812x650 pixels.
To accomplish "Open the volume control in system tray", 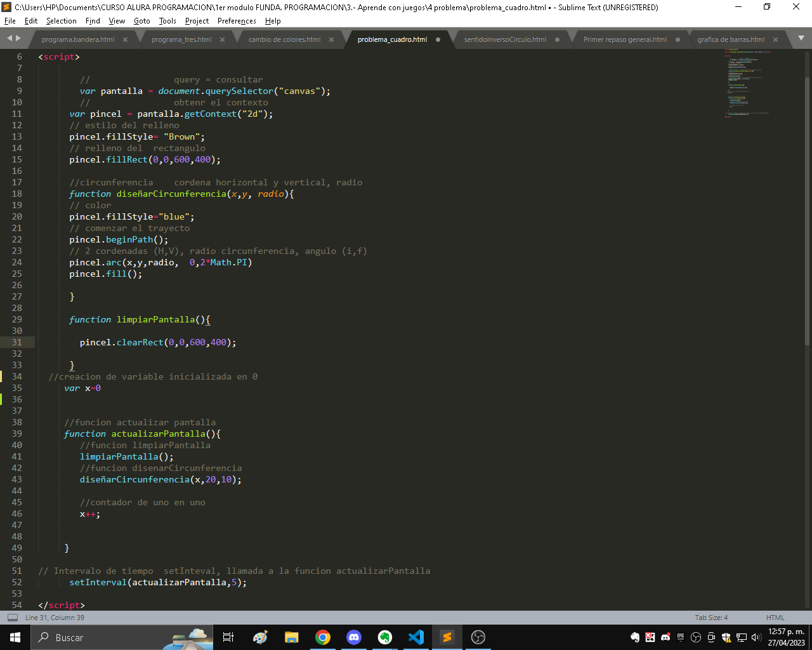I will tap(756, 637).
